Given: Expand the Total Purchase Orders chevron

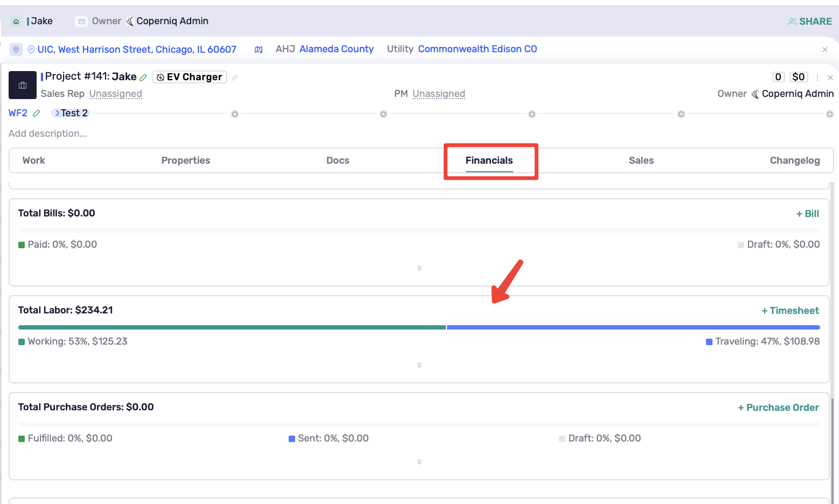Looking at the screenshot, I should pyautogui.click(x=419, y=462).
